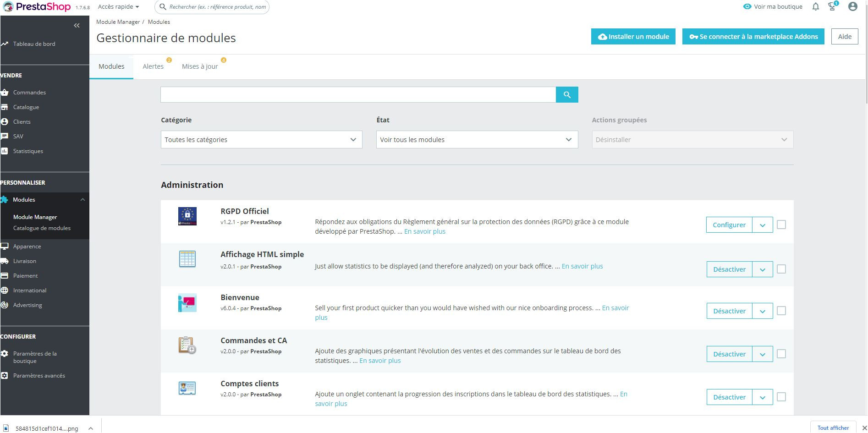Open dropdown arrow for Comptes clients
Image resolution: width=868 pixels, height=433 pixels.
click(x=763, y=397)
